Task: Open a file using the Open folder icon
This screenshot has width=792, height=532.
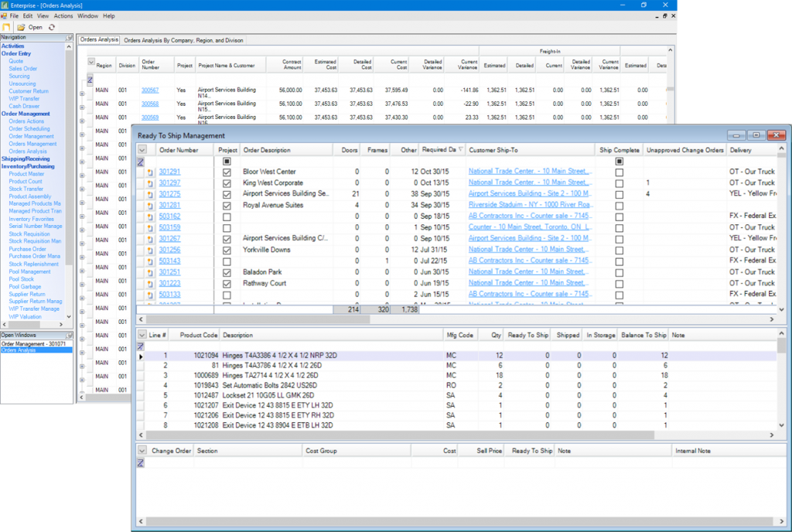Action: coord(22,27)
